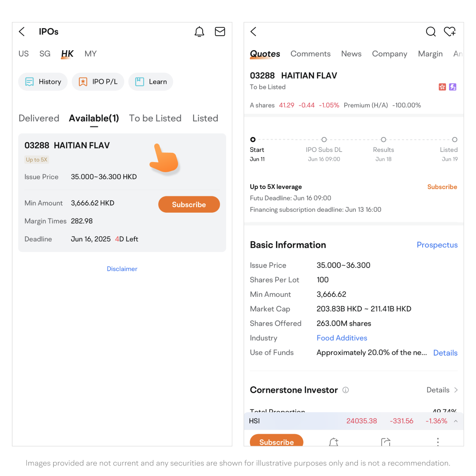The width and height of the screenshot is (476, 476).
Task: Tap the search magnifier icon
Action: click(x=431, y=32)
